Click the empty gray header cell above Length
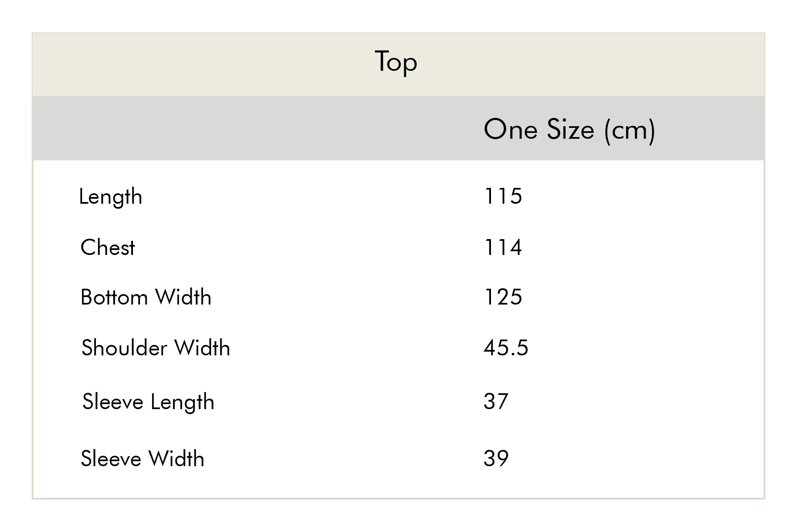The height and width of the screenshot is (532, 799). click(167, 129)
